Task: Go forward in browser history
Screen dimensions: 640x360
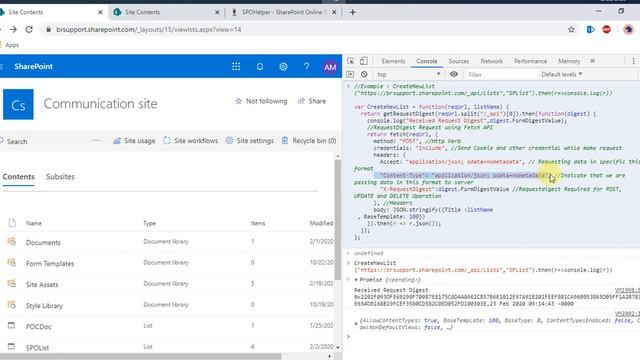Action: click(13, 29)
